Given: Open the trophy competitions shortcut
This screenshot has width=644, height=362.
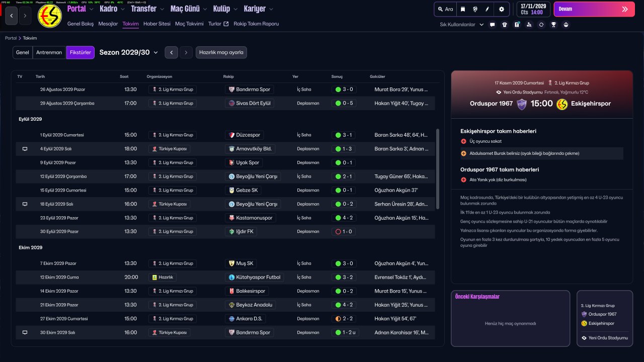Looking at the screenshot, I should tap(553, 24).
